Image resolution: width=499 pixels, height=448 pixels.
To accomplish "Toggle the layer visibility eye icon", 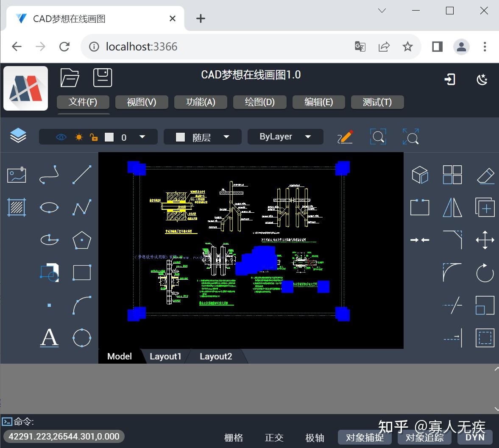I will pyautogui.click(x=61, y=136).
